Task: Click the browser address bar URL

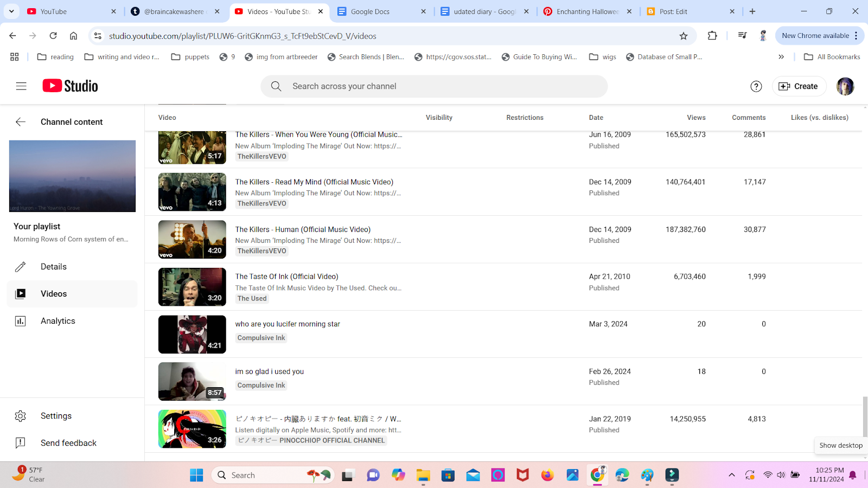Action: [242, 36]
